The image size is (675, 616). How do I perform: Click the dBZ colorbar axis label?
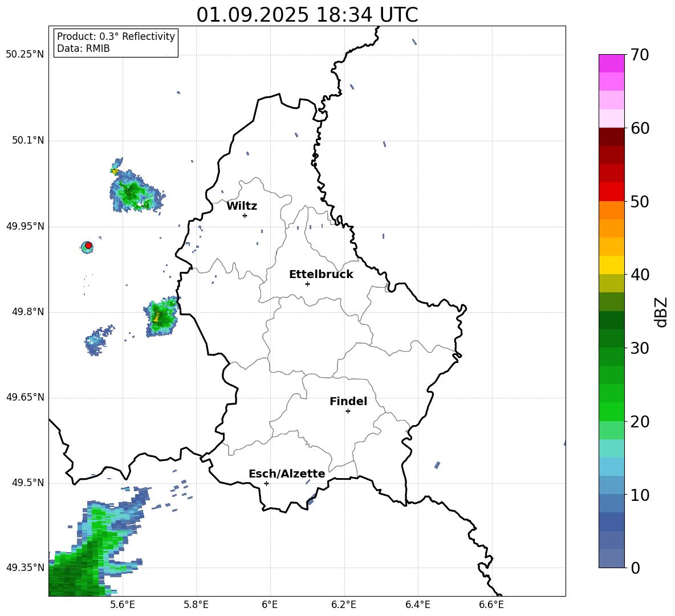660,312
